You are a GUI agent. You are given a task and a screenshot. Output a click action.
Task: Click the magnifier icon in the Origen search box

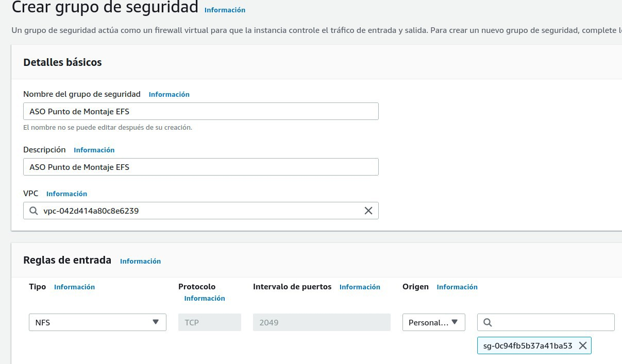tap(487, 322)
